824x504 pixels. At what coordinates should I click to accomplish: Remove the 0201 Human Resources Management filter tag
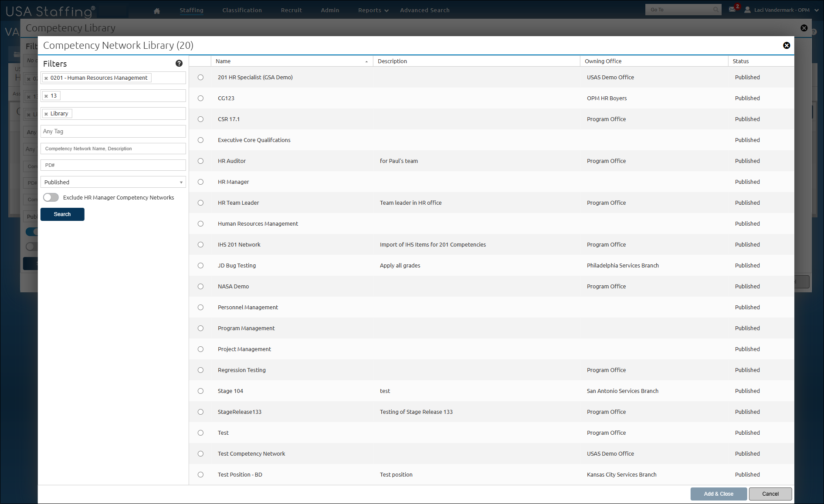coord(46,78)
